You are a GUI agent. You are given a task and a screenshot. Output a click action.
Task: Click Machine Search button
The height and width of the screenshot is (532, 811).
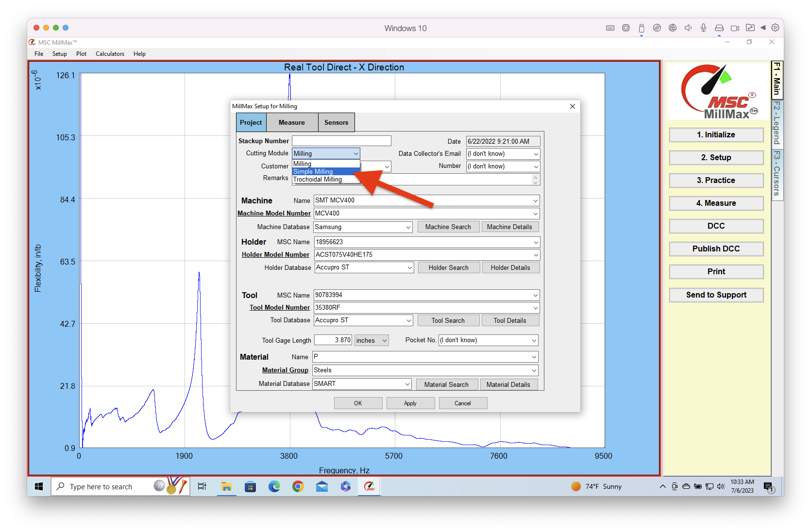[x=448, y=227]
